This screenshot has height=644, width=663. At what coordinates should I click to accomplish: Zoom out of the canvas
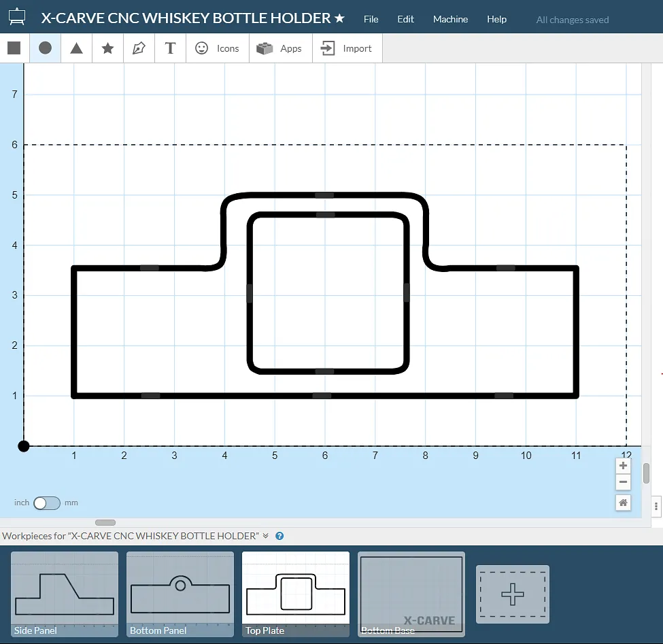[x=623, y=482]
